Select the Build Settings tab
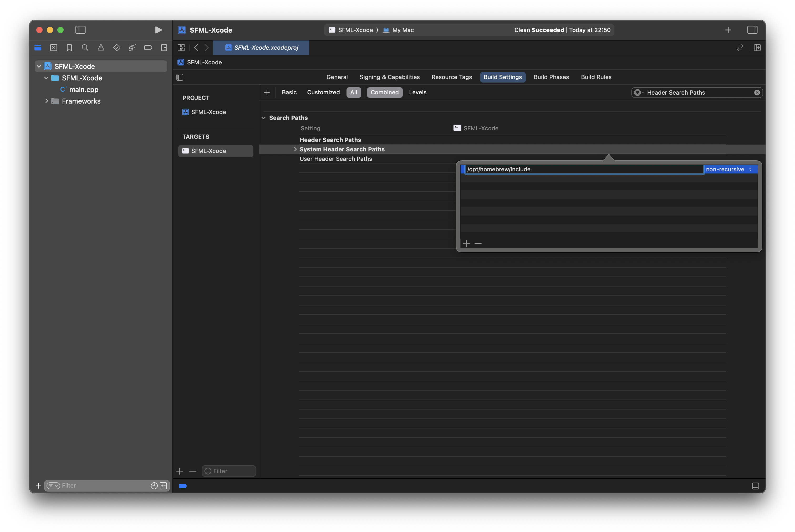Viewport: 795px width, 532px height. tap(502, 77)
